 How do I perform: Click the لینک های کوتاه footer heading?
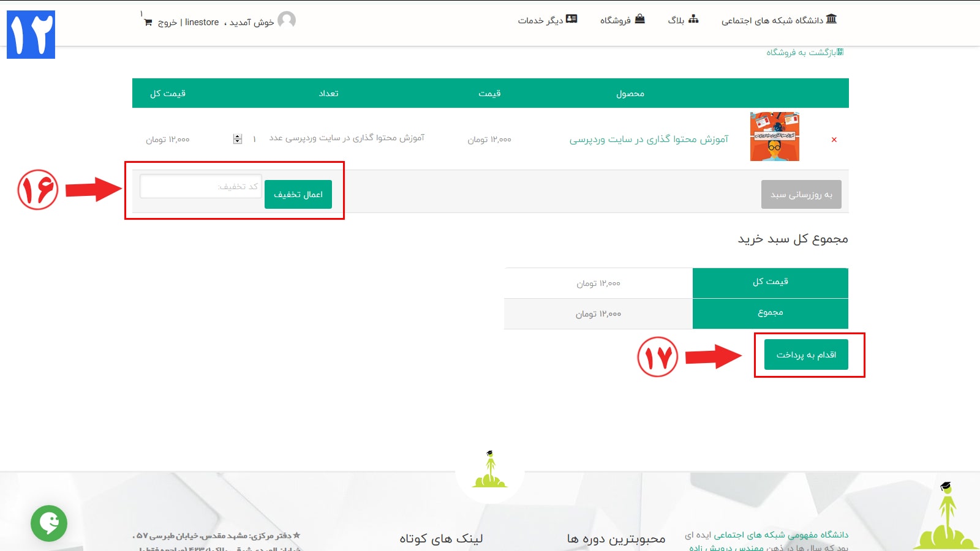tap(441, 539)
